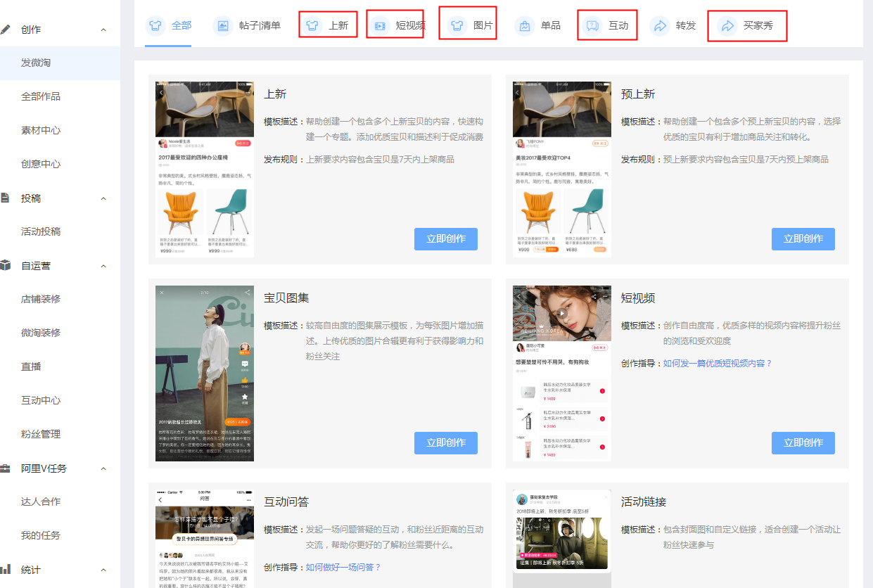Click 立即创作 button for 宝贝图集 template
This screenshot has width=873, height=588.
pyautogui.click(x=445, y=443)
